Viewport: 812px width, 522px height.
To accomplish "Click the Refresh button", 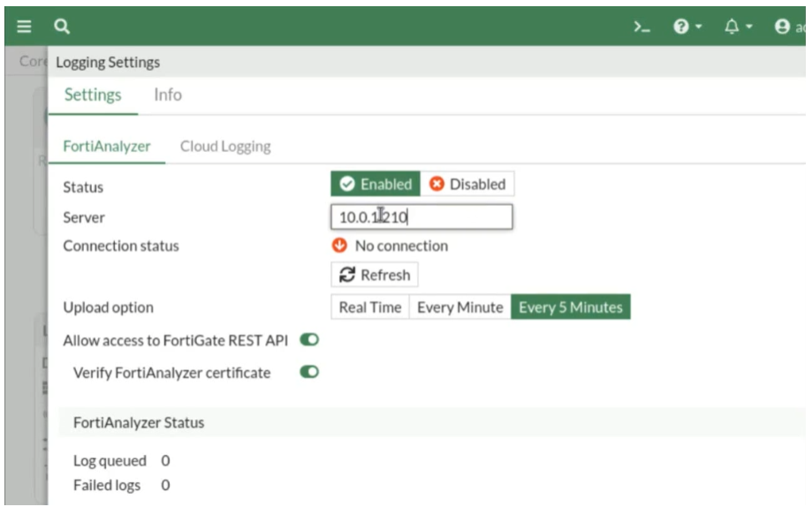I will tap(375, 275).
